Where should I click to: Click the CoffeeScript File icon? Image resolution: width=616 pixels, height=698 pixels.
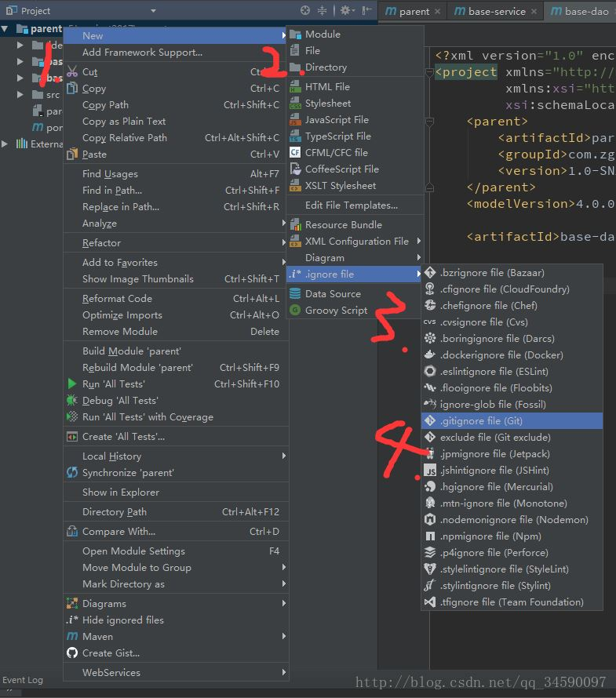click(295, 169)
